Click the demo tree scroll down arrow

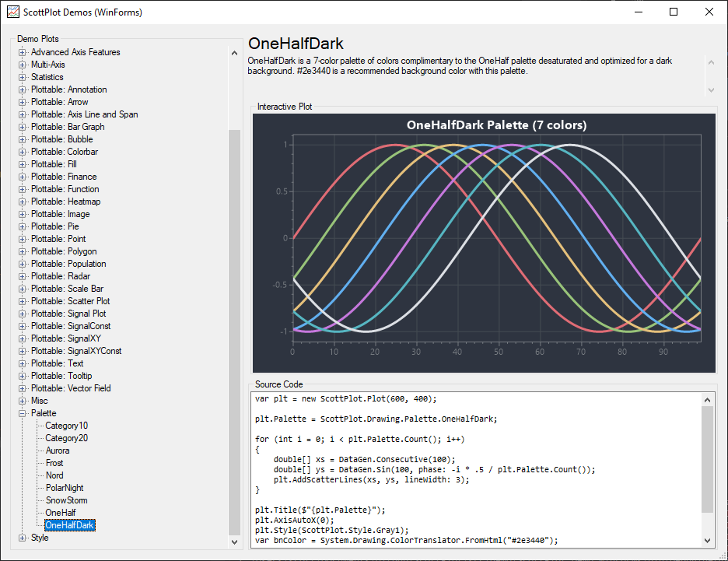tap(234, 542)
